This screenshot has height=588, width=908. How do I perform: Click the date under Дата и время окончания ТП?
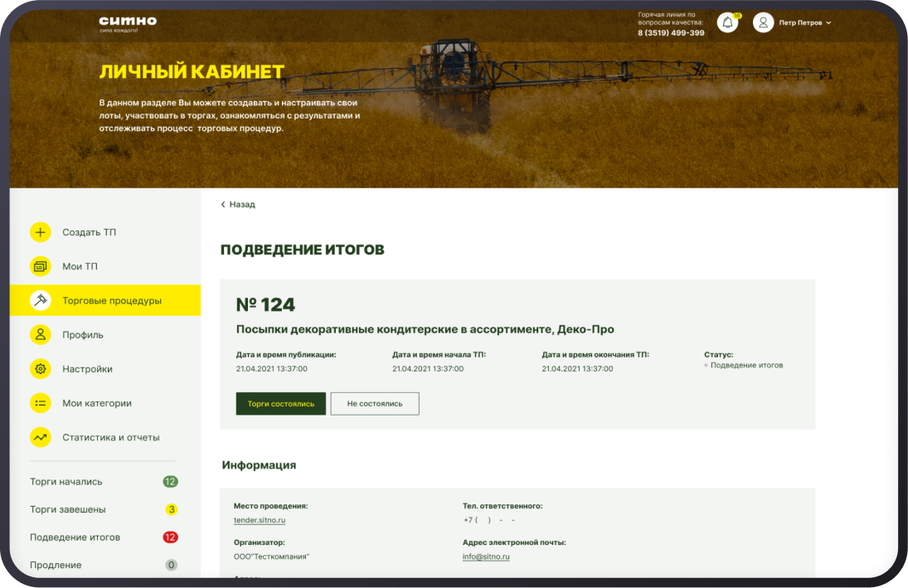coord(577,368)
